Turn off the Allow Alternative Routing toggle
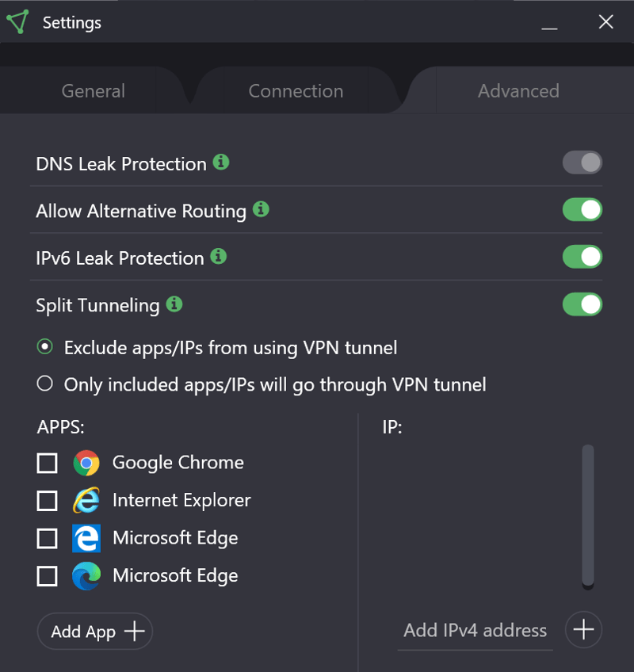 coord(582,210)
